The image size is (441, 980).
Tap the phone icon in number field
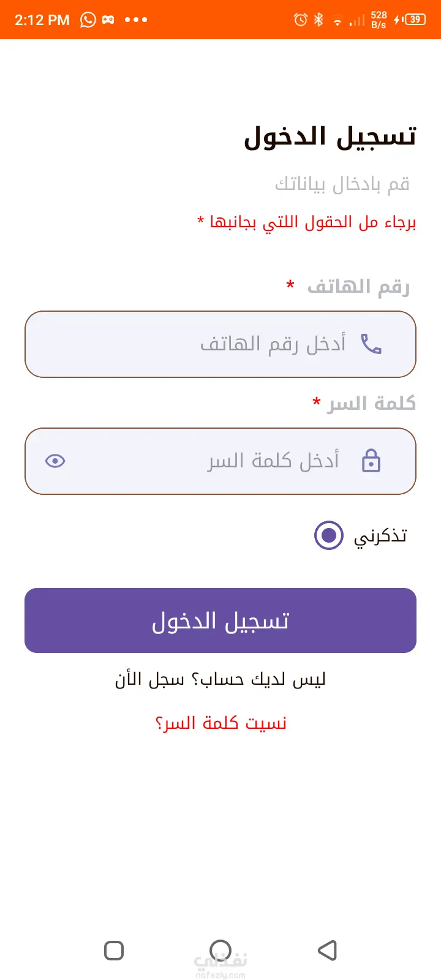371,344
